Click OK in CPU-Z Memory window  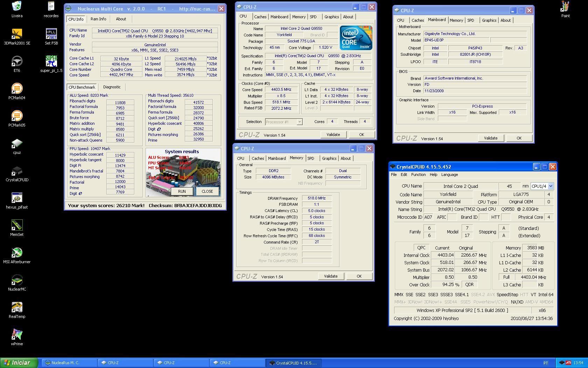pyautogui.click(x=359, y=276)
